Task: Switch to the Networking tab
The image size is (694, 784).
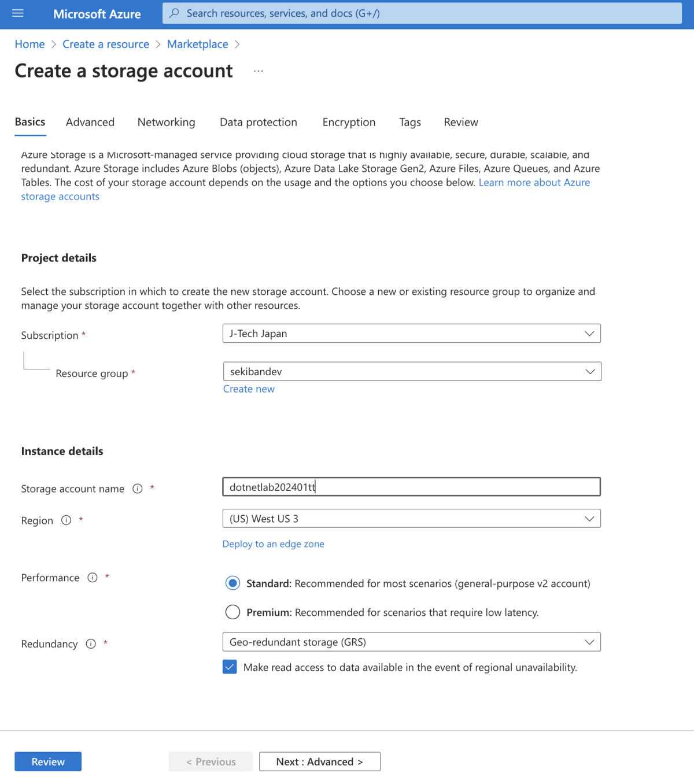Action: 167,122
